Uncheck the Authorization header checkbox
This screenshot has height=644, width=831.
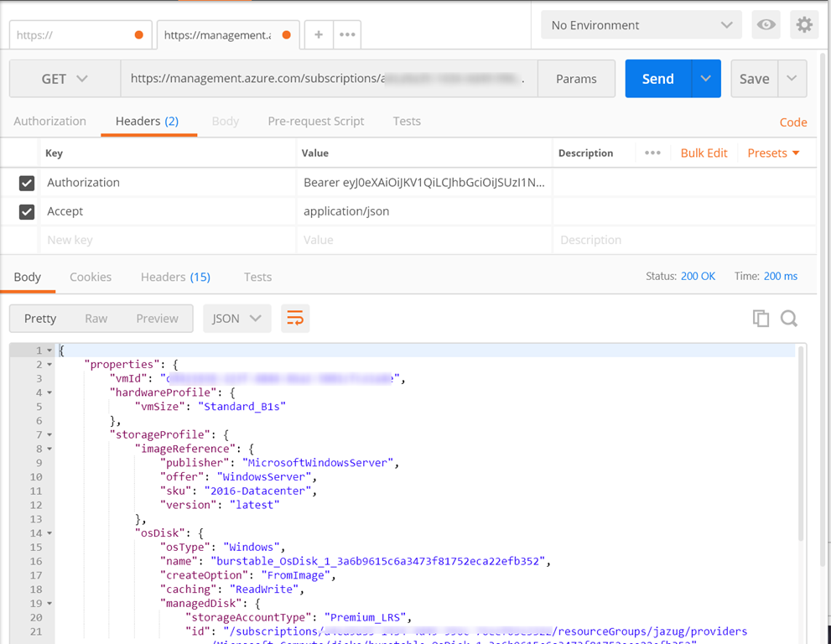coord(27,183)
